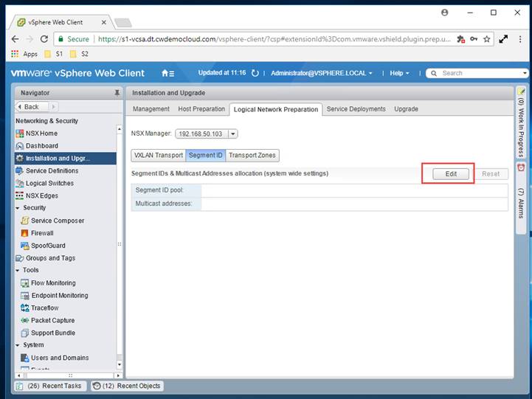Select the Segment ID sub-tab
The image size is (532, 399).
pos(206,156)
